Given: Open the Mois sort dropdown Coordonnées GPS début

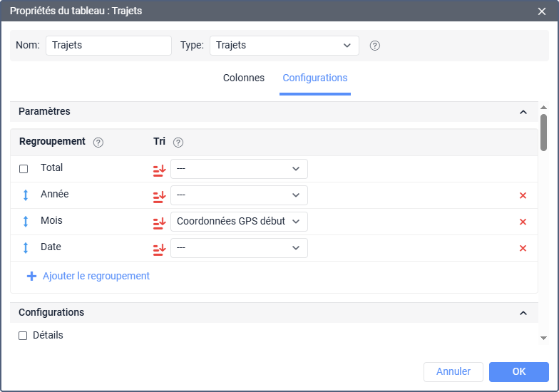Looking at the screenshot, I should (239, 222).
